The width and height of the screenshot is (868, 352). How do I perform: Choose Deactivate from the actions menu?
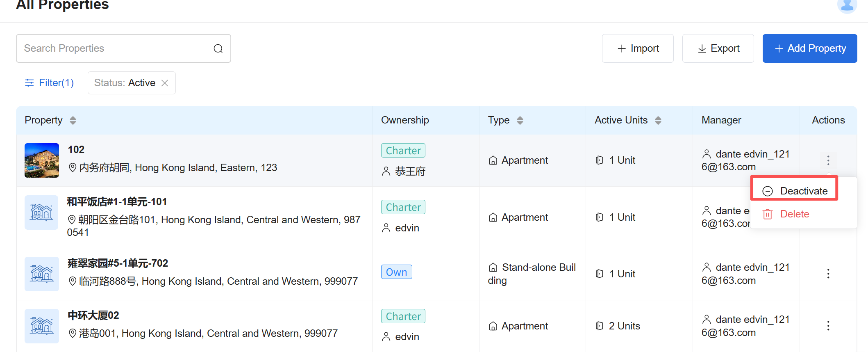click(x=795, y=191)
